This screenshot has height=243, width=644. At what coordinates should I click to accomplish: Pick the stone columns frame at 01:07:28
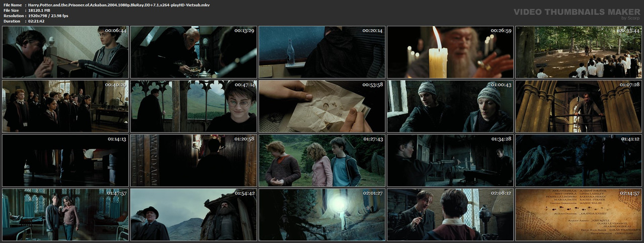tap(579, 106)
